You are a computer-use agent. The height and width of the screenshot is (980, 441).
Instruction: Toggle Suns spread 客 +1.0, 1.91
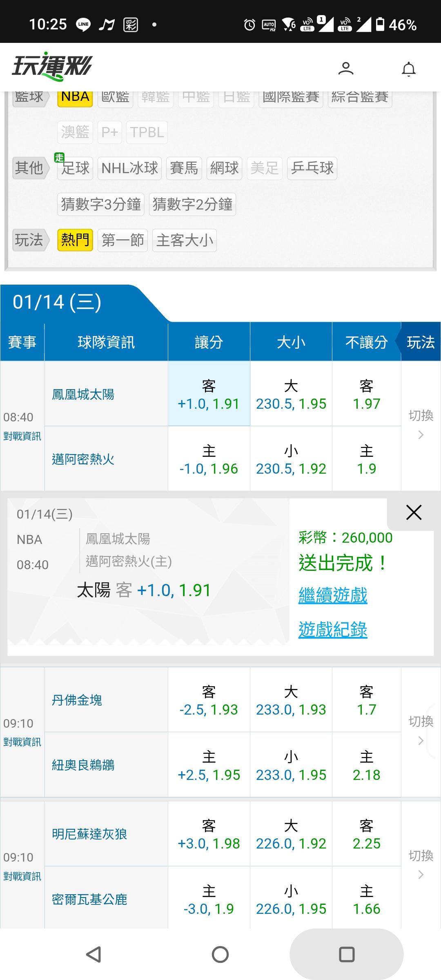tap(209, 394)
